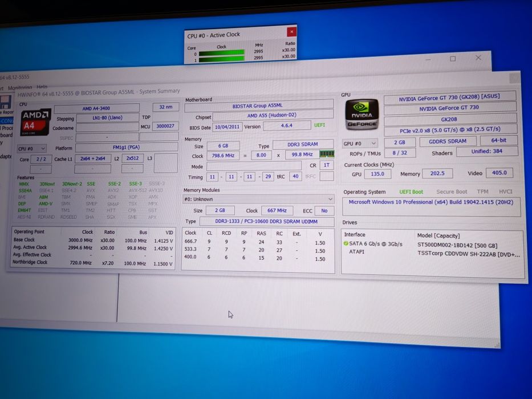Click the module clock '667 MHz'
Image resolution: width=532 pixels, height=399 pixels.
click(277, 210)
